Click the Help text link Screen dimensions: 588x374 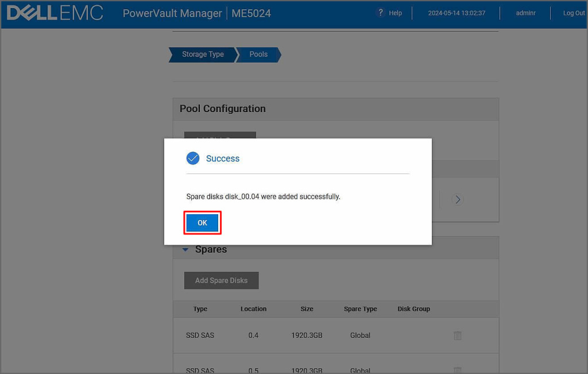tap(395, 13)
